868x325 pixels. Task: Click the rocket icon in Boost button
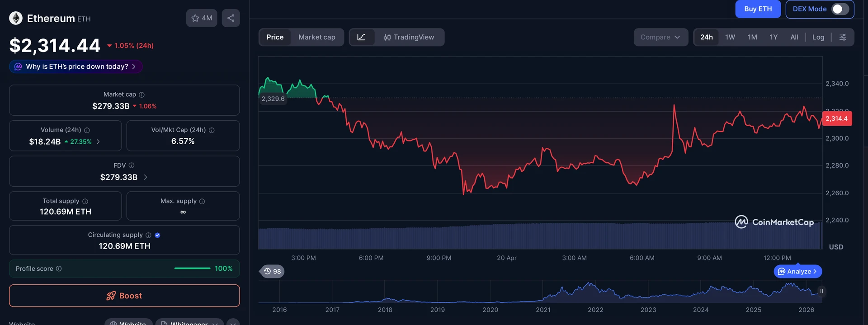point(111,296)
